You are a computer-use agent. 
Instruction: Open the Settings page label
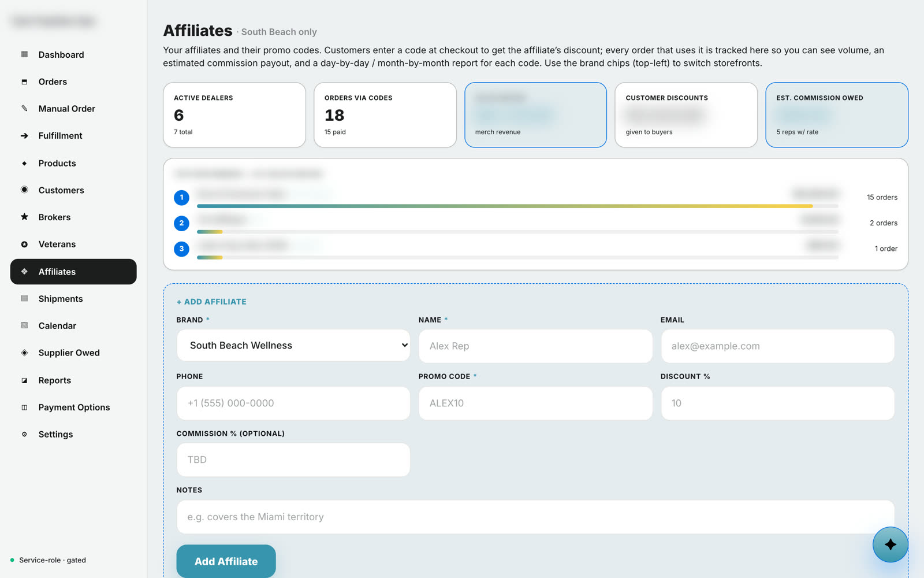pos(55,435)
